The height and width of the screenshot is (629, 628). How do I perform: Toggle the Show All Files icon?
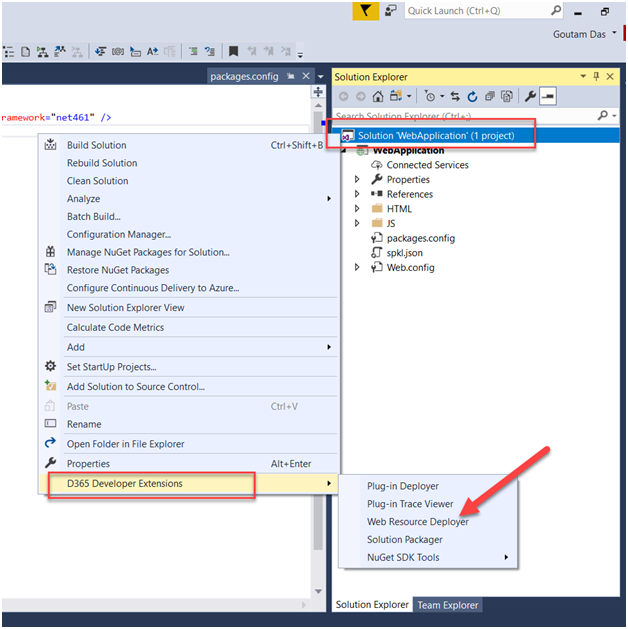click(507, 96)
